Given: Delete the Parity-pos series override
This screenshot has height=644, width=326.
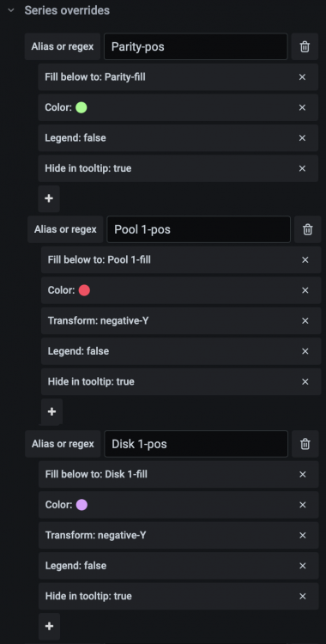Looking at the screenshot, I should click(x=305, y=47).
